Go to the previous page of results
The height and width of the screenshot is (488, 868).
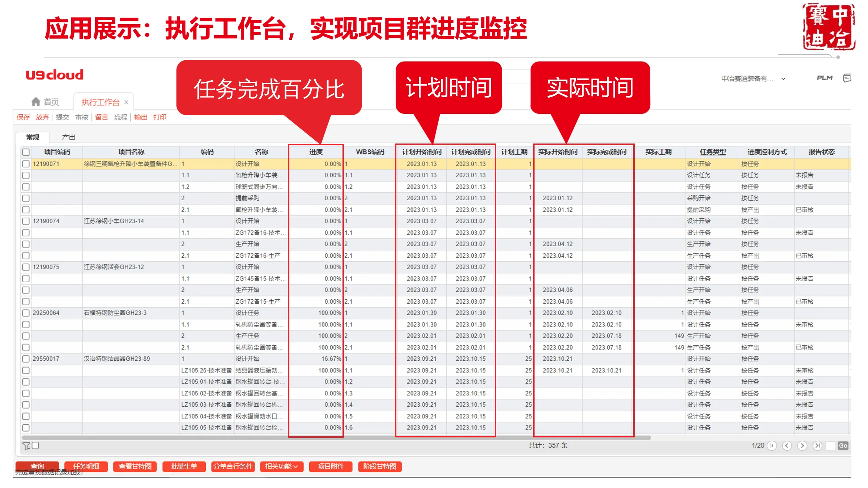tap(787, 446)
